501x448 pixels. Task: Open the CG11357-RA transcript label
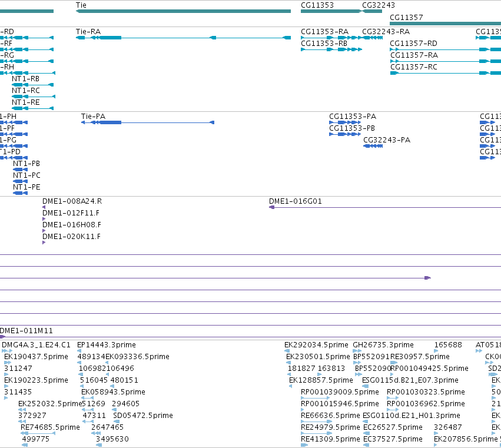(x=414, y=55)
